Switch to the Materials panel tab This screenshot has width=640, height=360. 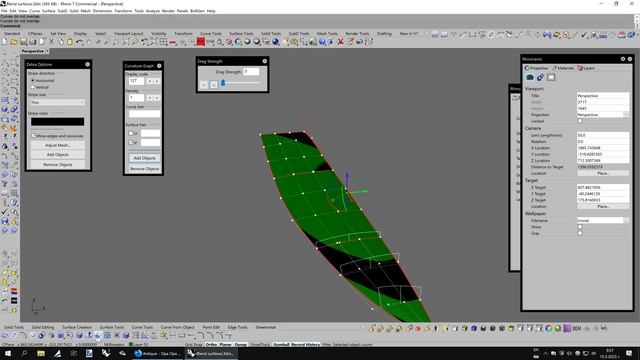point(563,68)
